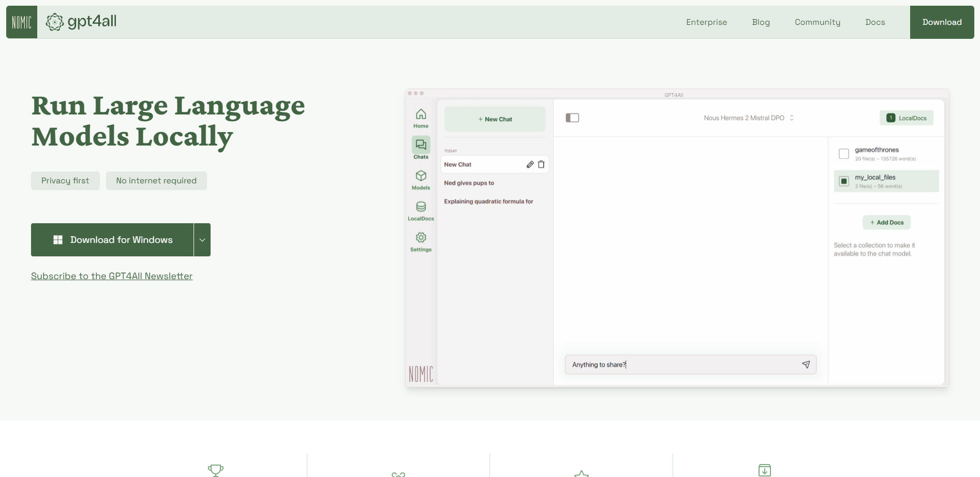Viewport: 980px width, 477px height.
Task: Edit the New Chat name with pencil icon
Action: (530, 164)
